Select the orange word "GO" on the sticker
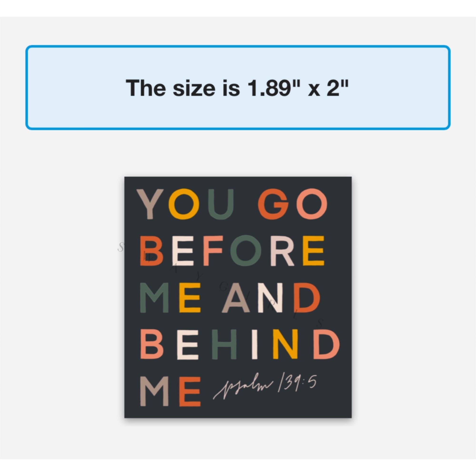 293,204
